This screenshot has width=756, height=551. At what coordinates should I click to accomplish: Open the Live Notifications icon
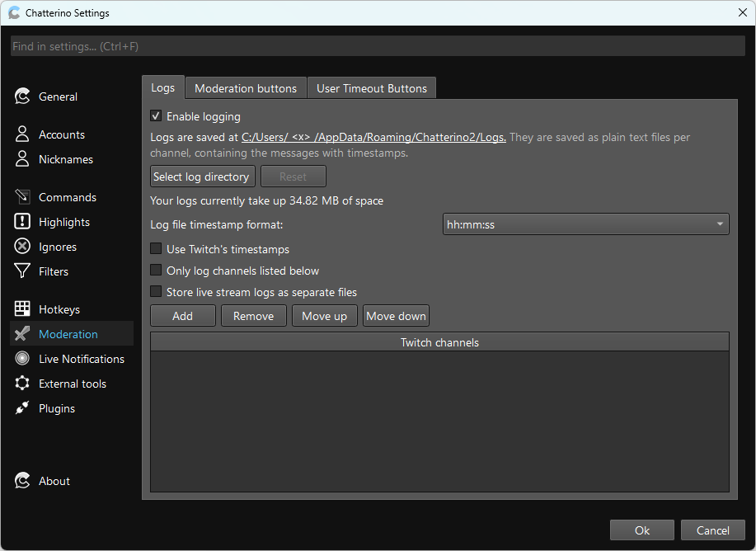point(22,359)
